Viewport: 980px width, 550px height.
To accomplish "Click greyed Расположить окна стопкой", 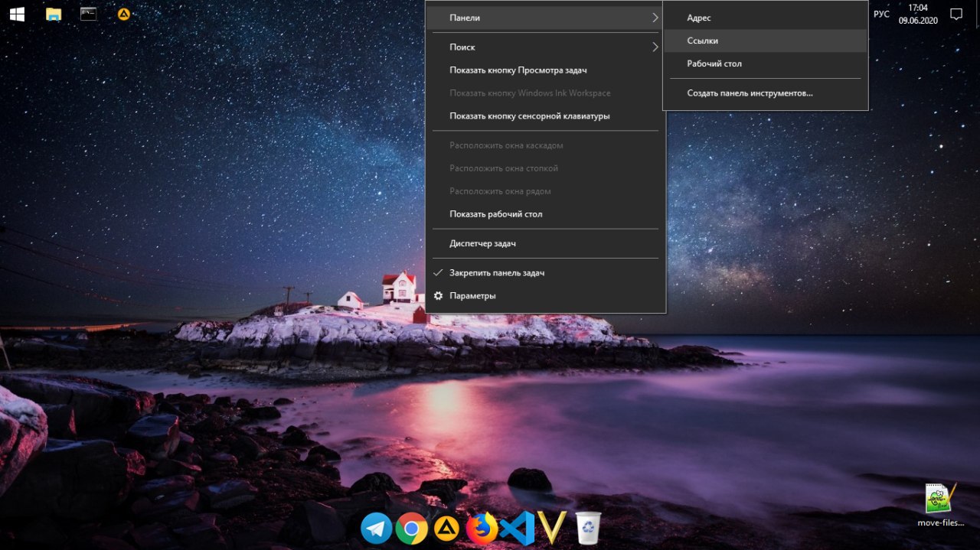I will [x=545, y=168].
